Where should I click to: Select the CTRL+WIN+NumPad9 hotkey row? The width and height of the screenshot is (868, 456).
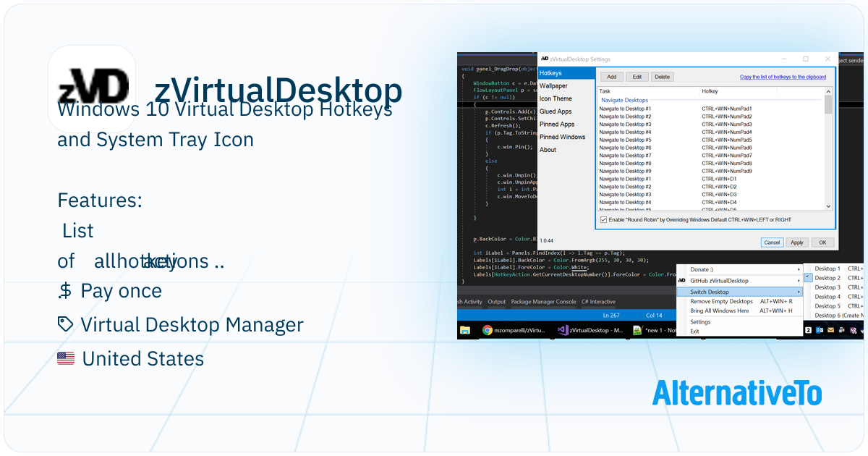[711, 171]
